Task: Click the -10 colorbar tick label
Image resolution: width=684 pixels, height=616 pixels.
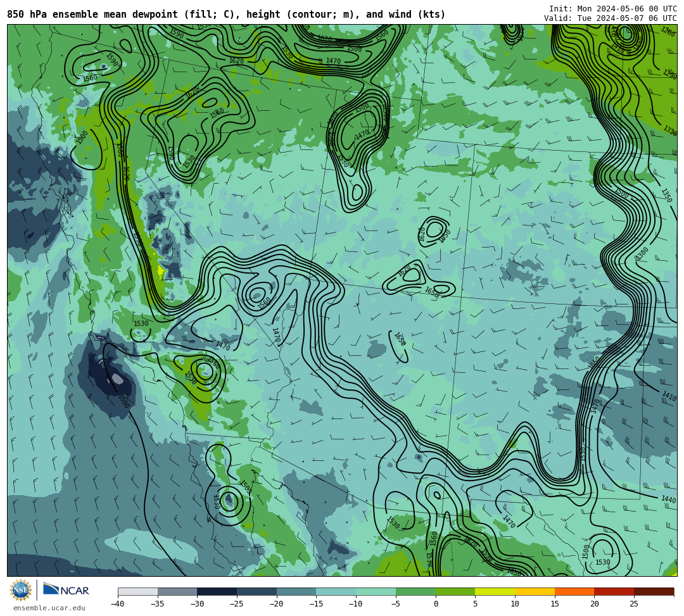Action: [355, 604]
